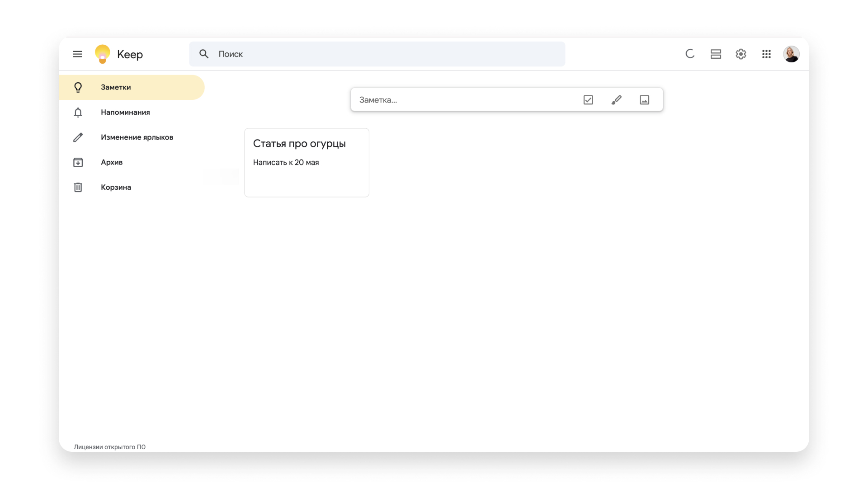The image size is (868, 488).
Task: Click the refresh spinner icon
Action: tap(690, 54)
